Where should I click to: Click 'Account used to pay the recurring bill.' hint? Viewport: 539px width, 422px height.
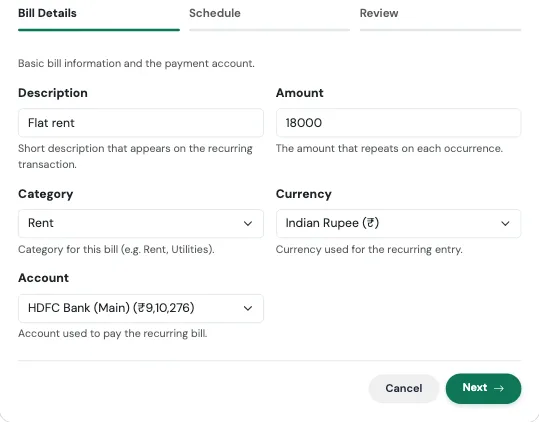click(x=113, y=333)
